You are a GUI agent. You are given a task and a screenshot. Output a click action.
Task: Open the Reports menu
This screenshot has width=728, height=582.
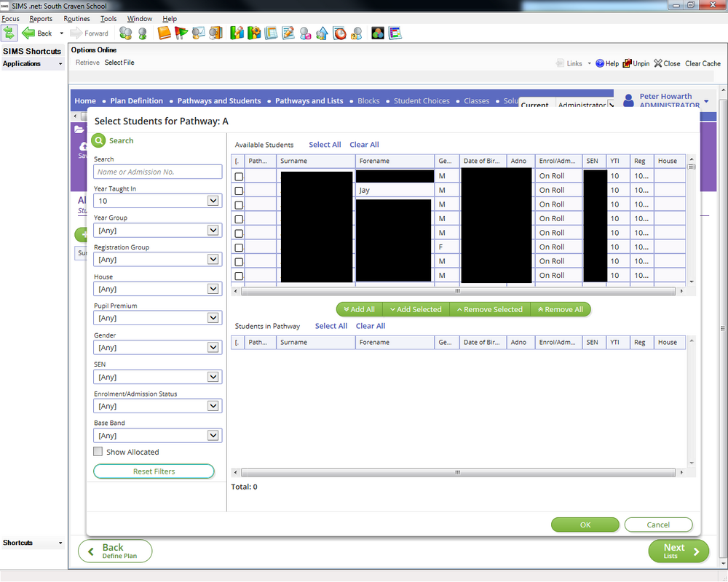pos(41,19)
